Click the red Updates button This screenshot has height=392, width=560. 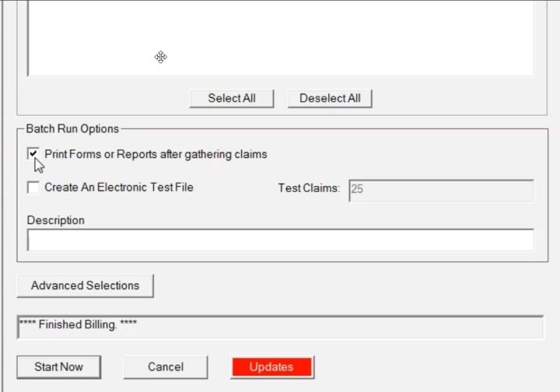click(271, 367)
